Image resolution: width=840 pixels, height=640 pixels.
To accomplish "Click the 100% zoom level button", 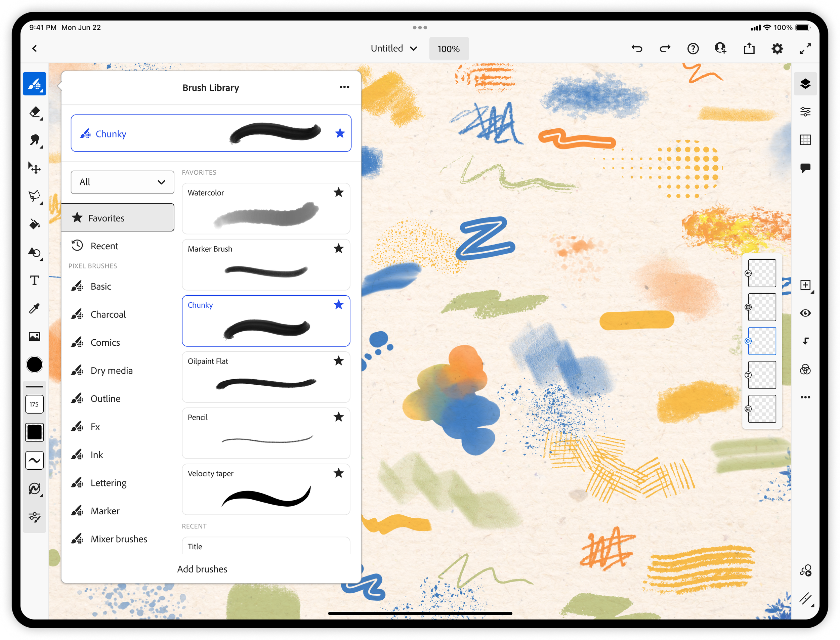I will coord(448,49).
